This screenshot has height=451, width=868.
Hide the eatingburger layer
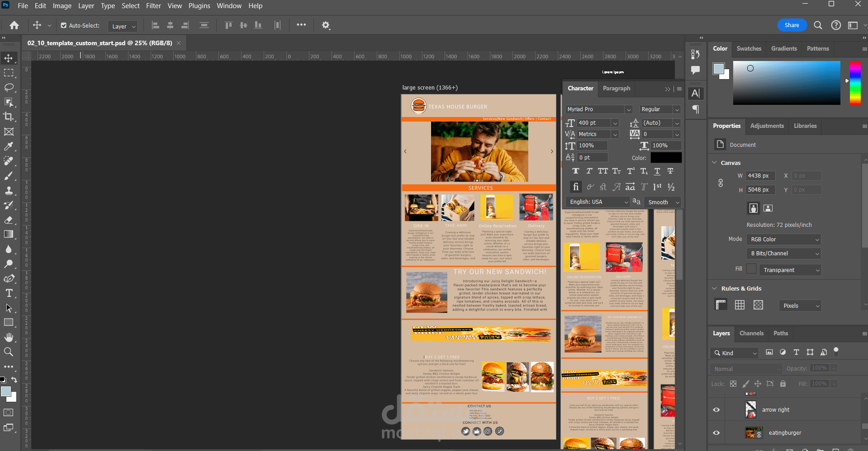pyautogui.click(x=716, y=433)
